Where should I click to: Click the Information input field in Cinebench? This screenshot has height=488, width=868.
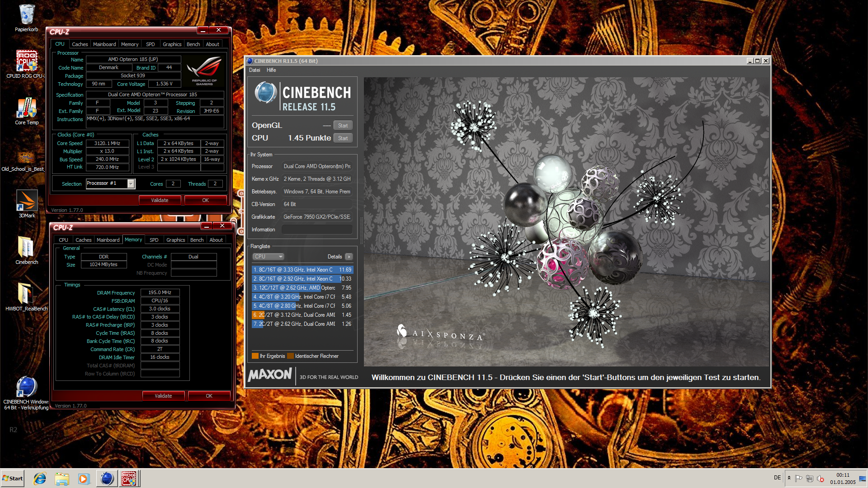[317, 230]
